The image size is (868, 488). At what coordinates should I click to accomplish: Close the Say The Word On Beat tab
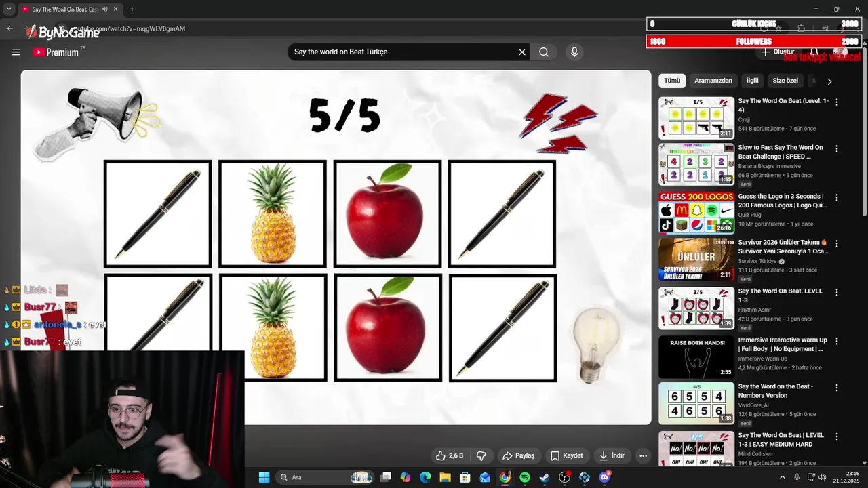(116, 9)
